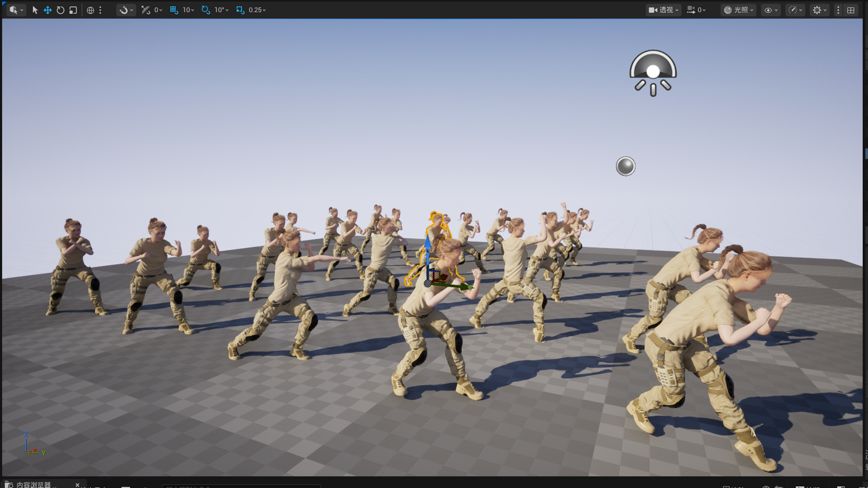Toggle world coordinate space globe icon
The height and width of the screenshot is (488, 868).
click(90, 10)
